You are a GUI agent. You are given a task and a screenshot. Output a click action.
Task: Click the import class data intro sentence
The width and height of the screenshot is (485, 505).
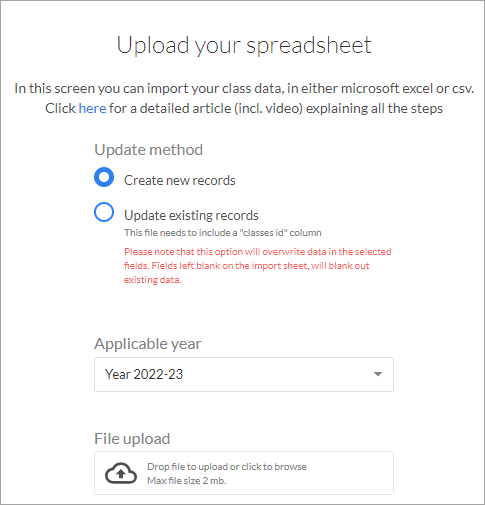(244, 88)
